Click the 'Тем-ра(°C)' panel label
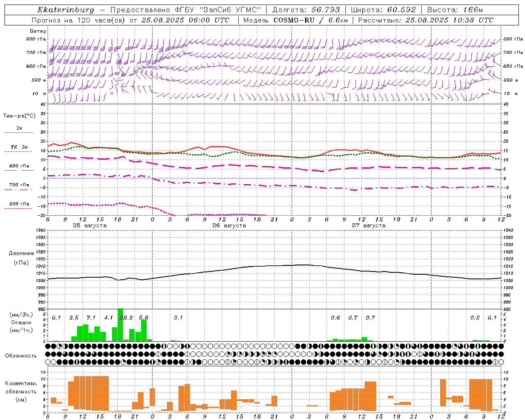 click(19, 116)
